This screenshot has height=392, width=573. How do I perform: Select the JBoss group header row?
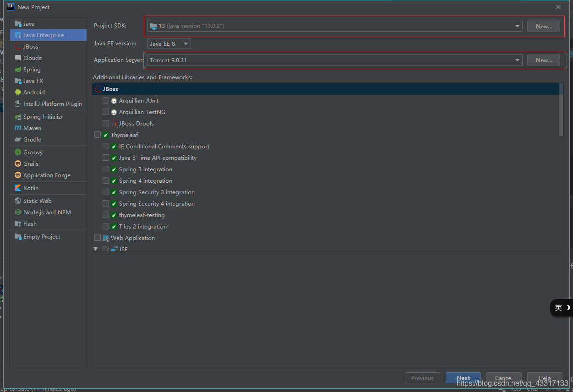click(326, 89)
